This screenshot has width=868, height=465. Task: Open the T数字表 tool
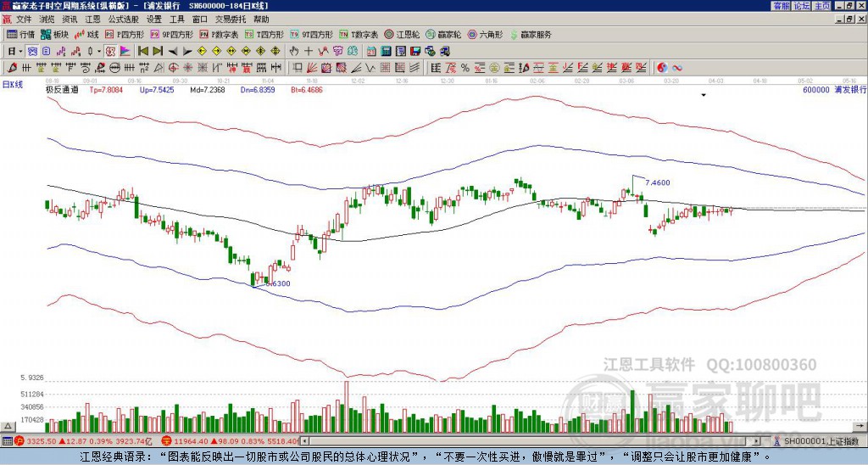coord(359,34)
